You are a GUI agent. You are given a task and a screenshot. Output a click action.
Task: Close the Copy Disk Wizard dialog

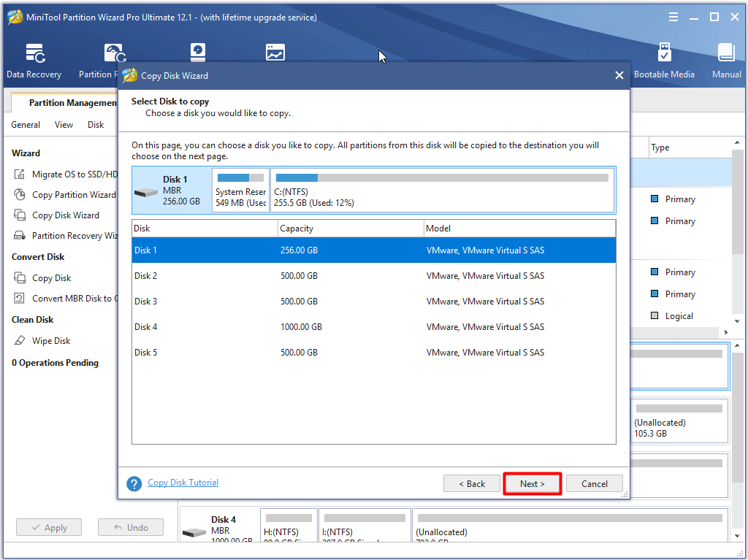(619, 75)
